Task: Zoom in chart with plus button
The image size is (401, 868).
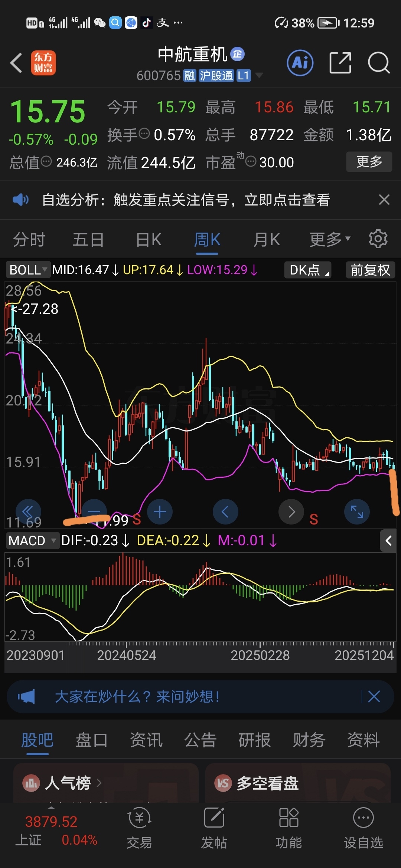Action: point(160,512)
